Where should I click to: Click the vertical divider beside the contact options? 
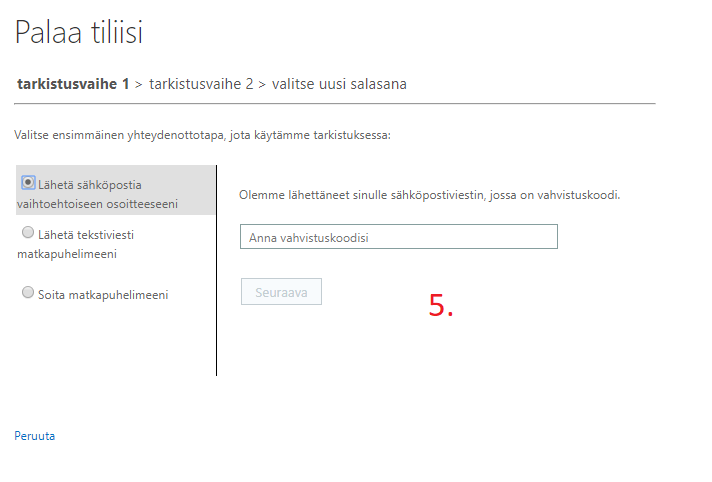coord(216,270)
